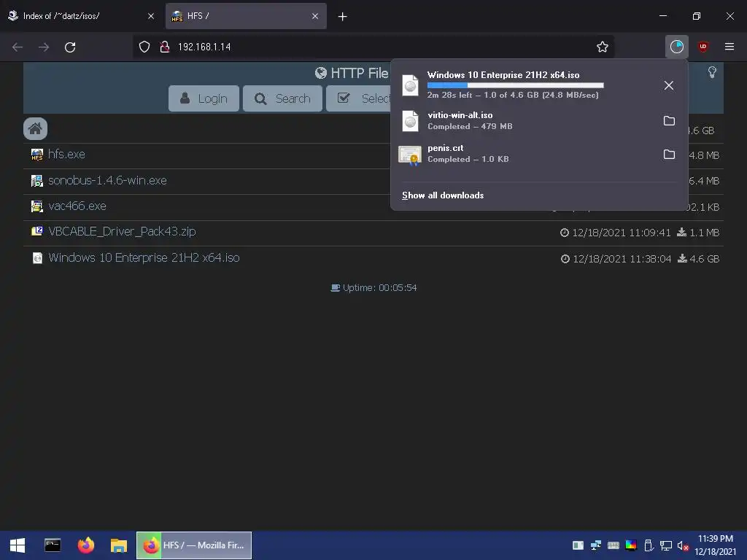
Task: Click the lightbulb theme toggle icon
Action: [x=712, y=72]
